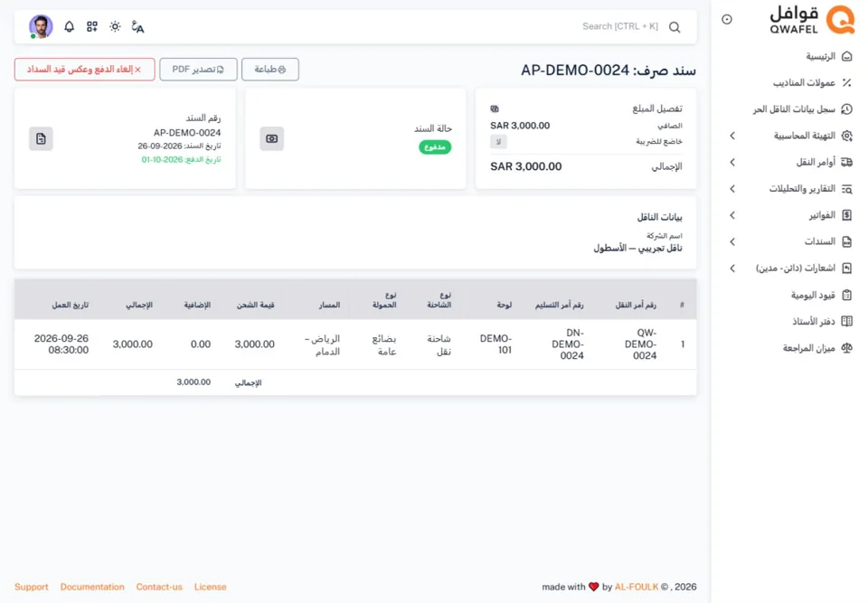Click the accounting settings gear icon
Viewport: 868px width, 603px height.
(846, 136)
